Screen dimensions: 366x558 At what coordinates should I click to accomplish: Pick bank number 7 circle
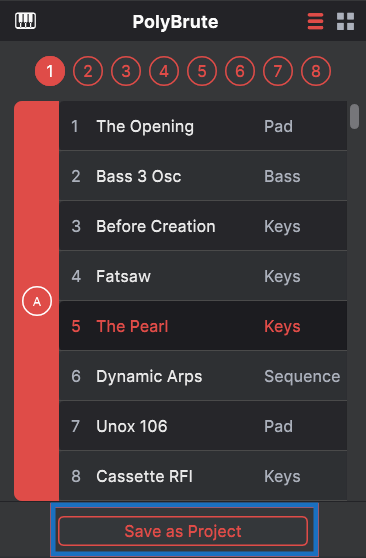[278, 71]
